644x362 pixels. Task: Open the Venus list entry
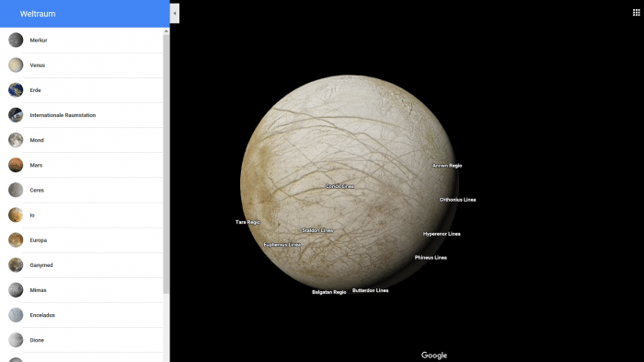(81, 65)
